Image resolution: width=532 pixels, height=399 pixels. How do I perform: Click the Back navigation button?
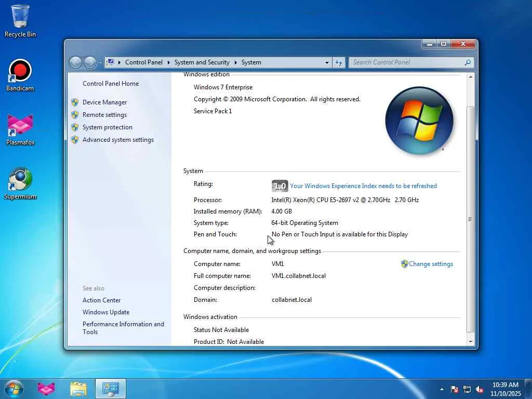tap(75, 62)
